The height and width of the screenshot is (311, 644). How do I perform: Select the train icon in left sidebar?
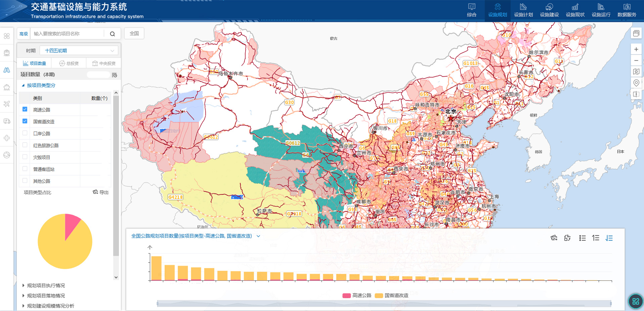7,53
